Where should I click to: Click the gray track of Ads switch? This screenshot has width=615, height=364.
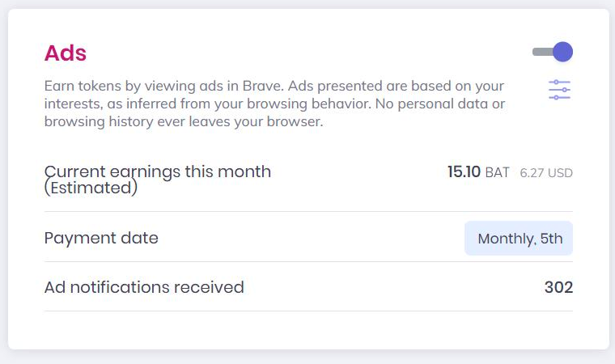click(x=542, y=52)
